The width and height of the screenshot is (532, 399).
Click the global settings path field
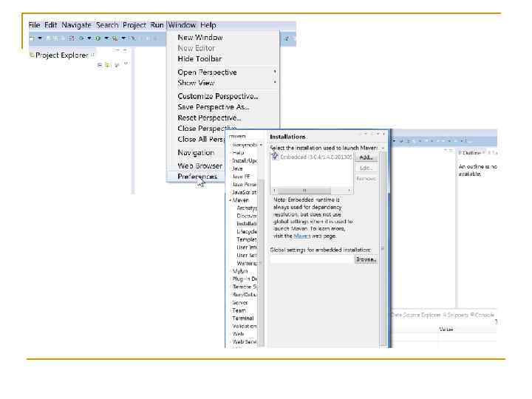click(x=312, y=259)
